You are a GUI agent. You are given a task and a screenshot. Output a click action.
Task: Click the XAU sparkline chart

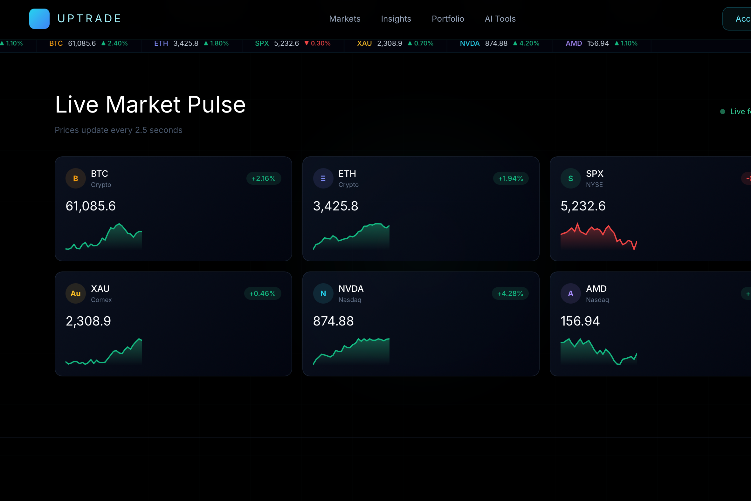pos(103,352)
